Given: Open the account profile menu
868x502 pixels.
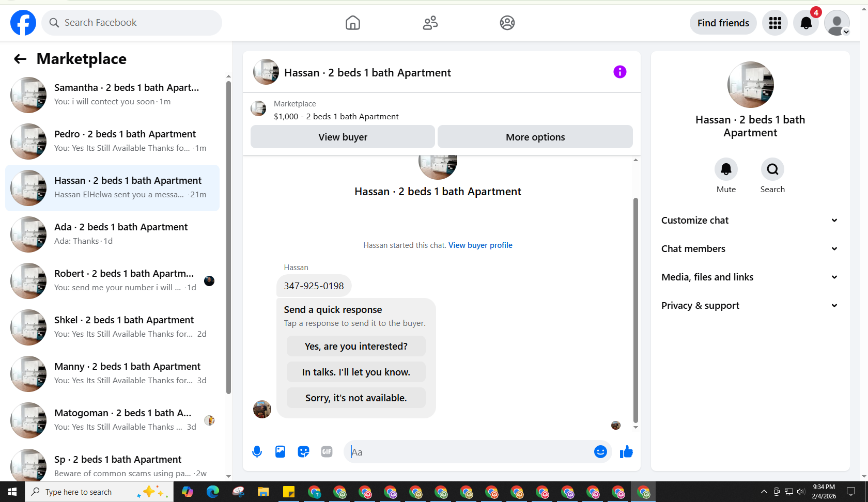Looking at the screenshot, I should point(837,23).
